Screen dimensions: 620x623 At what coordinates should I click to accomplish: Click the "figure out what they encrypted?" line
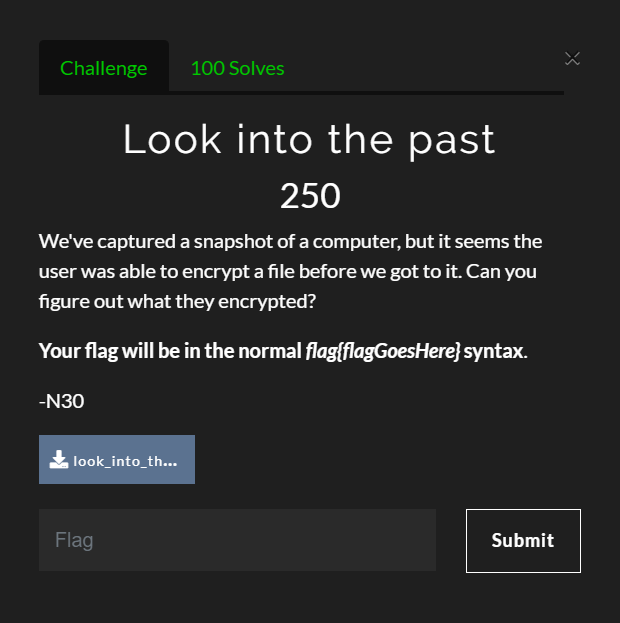[177, 302]
